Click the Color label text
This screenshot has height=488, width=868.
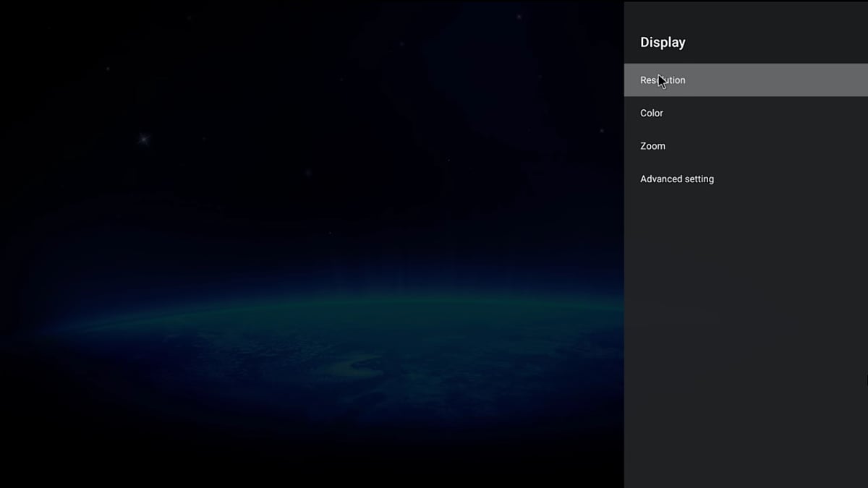[x=652, y=113]
